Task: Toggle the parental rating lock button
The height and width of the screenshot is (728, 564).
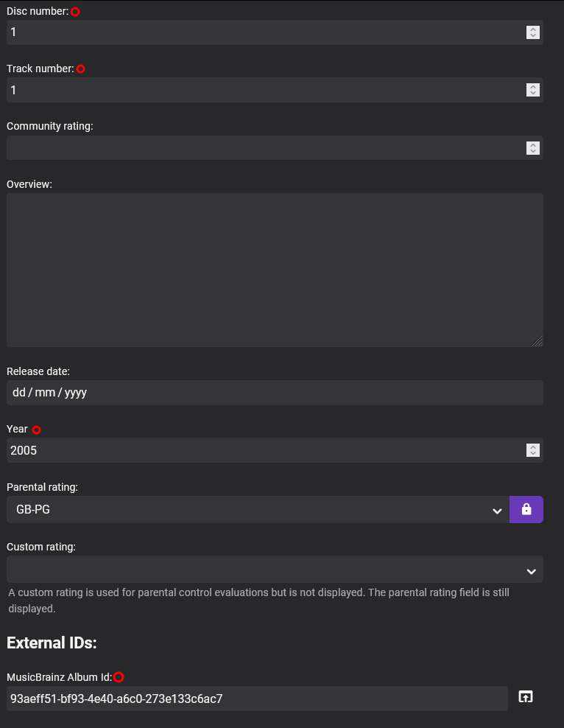Action: click(x=526, y=509)
